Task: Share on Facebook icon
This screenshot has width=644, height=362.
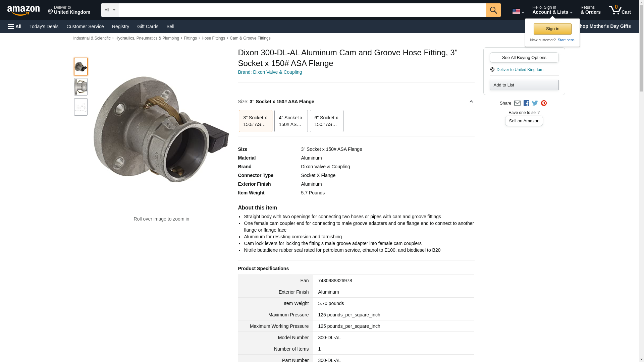Action: (x=526, y=103)
